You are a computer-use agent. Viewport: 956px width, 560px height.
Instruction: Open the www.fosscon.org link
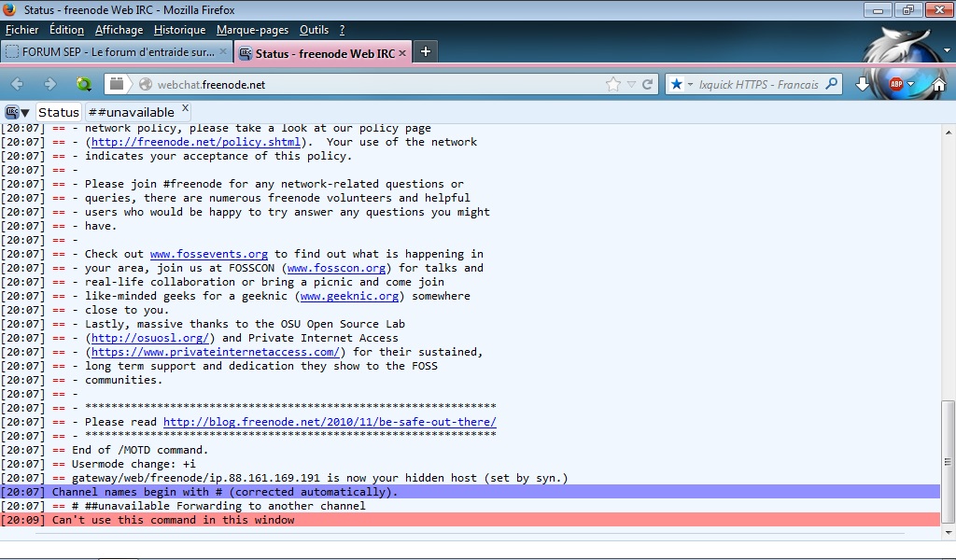click(x=336, y=268)
